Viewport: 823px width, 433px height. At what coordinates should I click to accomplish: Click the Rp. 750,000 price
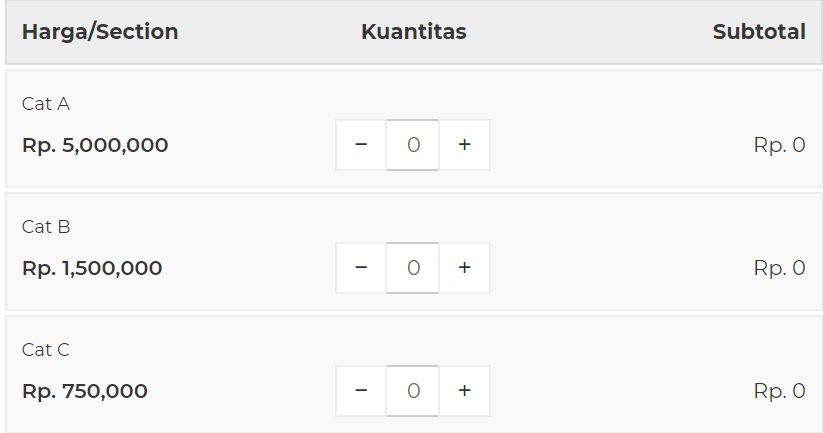pos(85,391)
